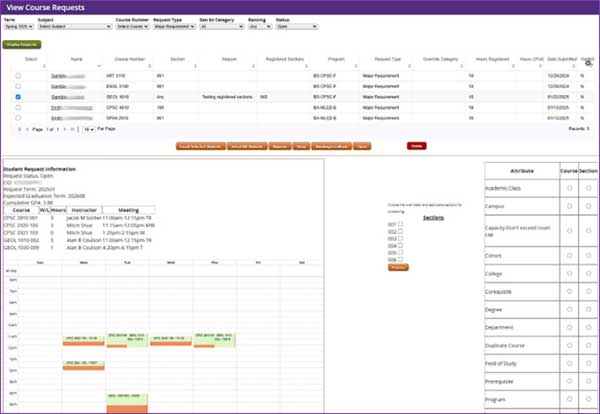
Task: Select Section radio for Campus
Action: tap(589, 206)
